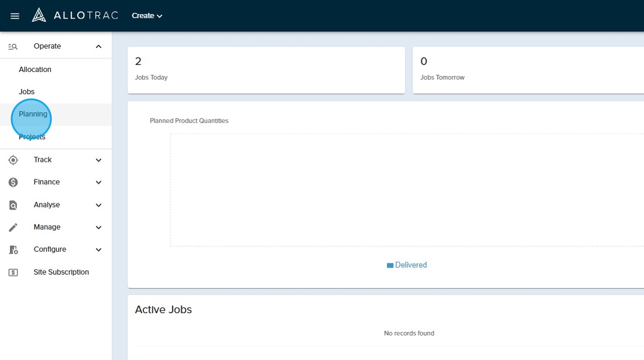Viewport: 644px width, 360px height.
Task: Toggle the Delivered legend color swatch
Action: 390,265
